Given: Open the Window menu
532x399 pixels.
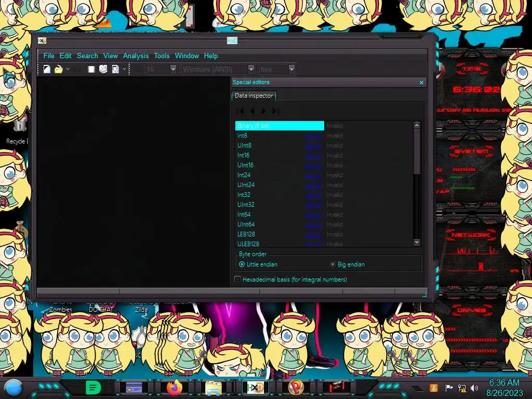Looking at the screenshot, I should pyautogui.click(x=187, y=56).
